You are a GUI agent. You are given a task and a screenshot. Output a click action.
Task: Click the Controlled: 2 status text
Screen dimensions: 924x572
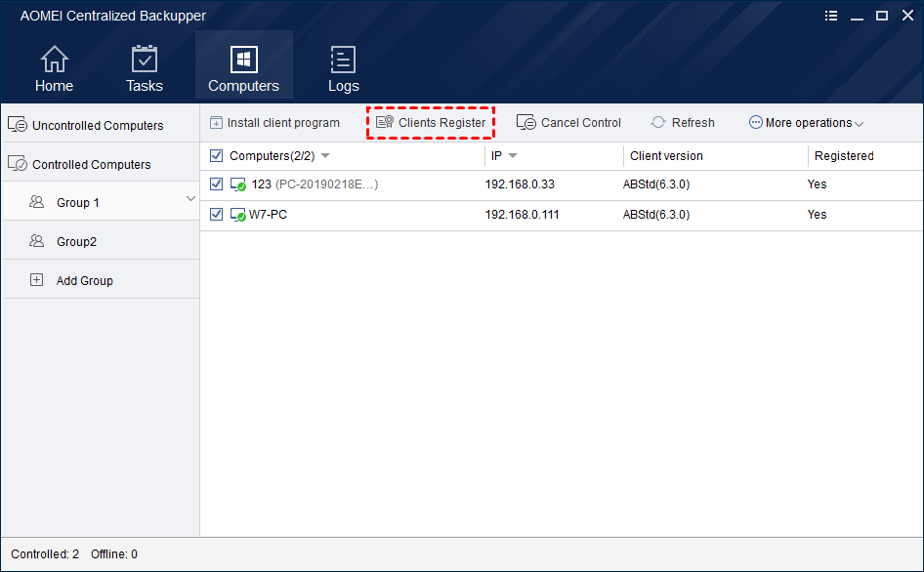pyautogui.click(x=45, y=554)
